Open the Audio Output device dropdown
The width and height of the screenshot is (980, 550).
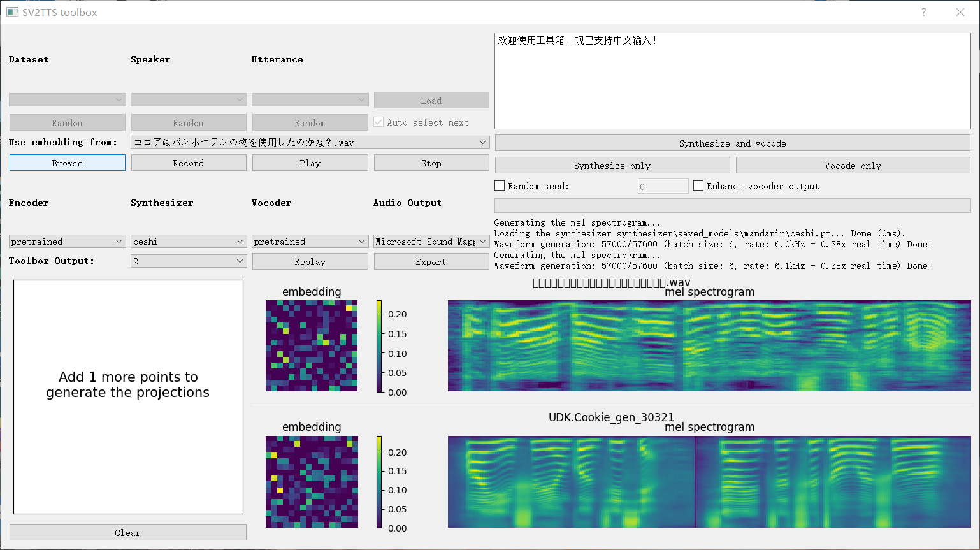pos(431,242)
